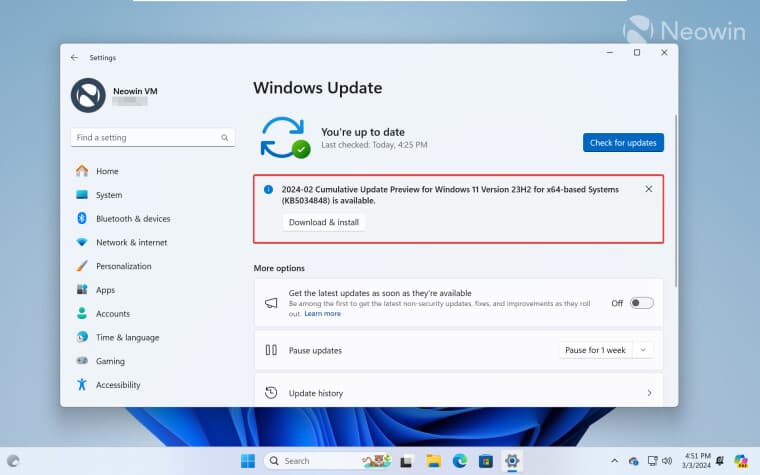
Task: Open the clock showing 4:51 PM
Action: pyautogui.click(x=697, y=460)
